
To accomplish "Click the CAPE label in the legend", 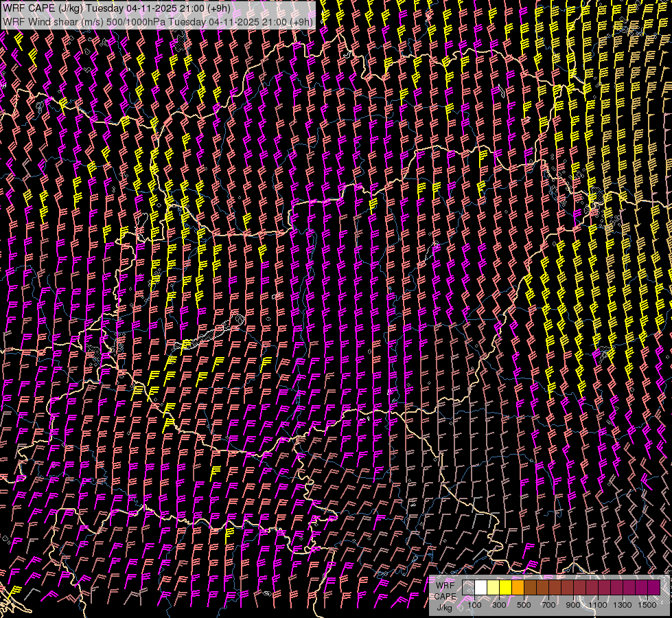I will point(445,597).
